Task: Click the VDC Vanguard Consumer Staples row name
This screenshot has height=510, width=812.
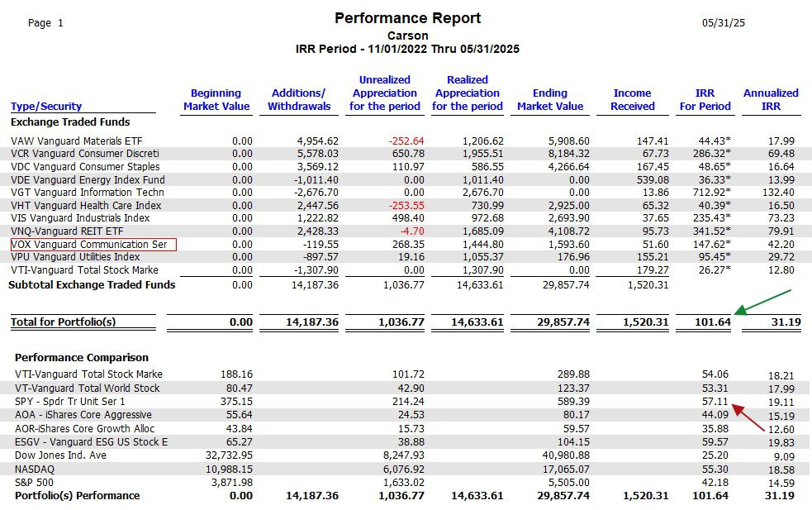Action: (x=85, y=167)
